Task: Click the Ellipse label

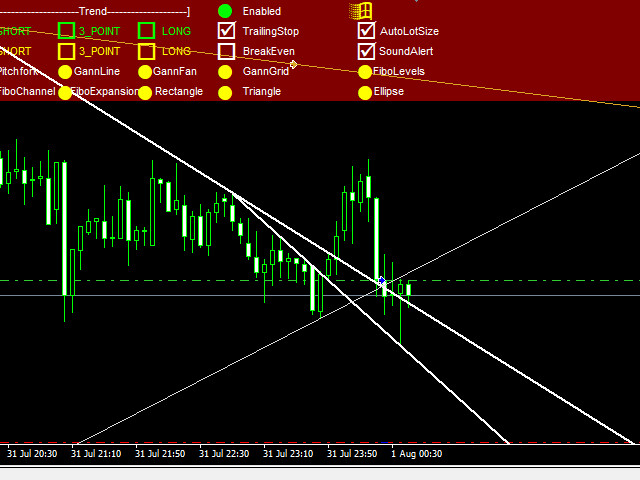Action: point(389,91)
